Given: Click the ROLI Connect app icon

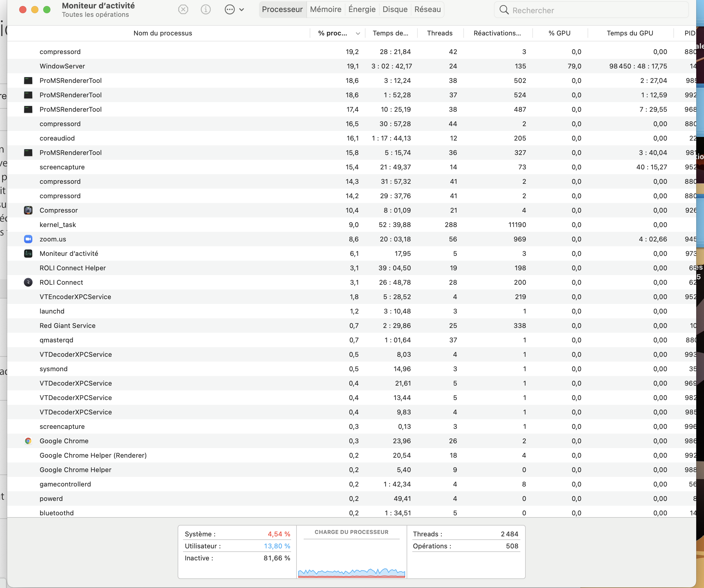Looking at the screenshot, I should click(28, 282).
